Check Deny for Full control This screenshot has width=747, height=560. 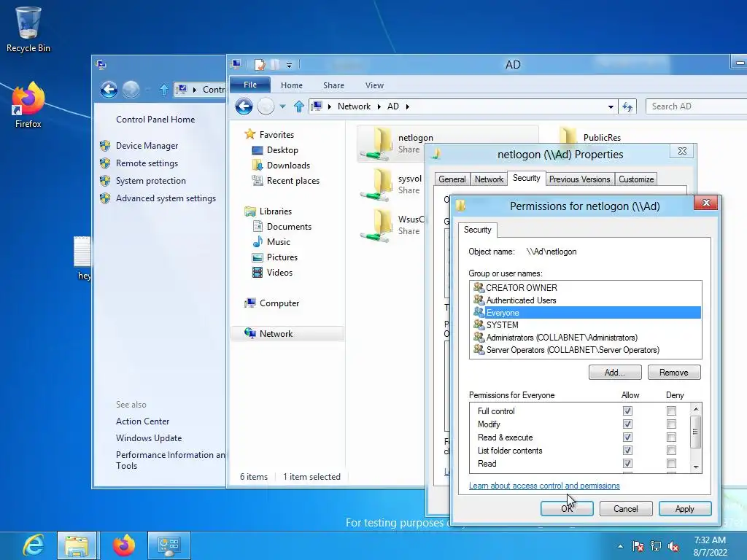coord(671,411)
